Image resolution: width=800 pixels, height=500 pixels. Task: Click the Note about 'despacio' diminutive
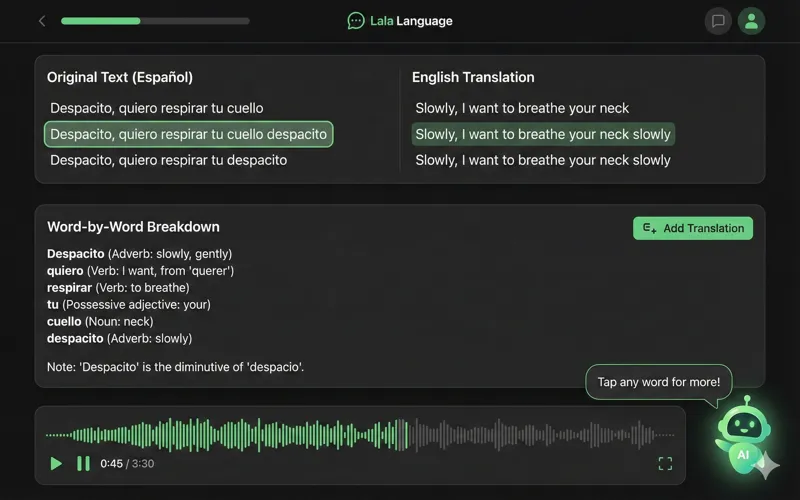[x=176, y=367]
